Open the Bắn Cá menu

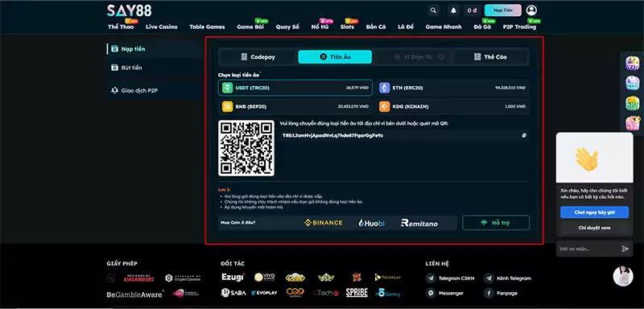[376, 27]
